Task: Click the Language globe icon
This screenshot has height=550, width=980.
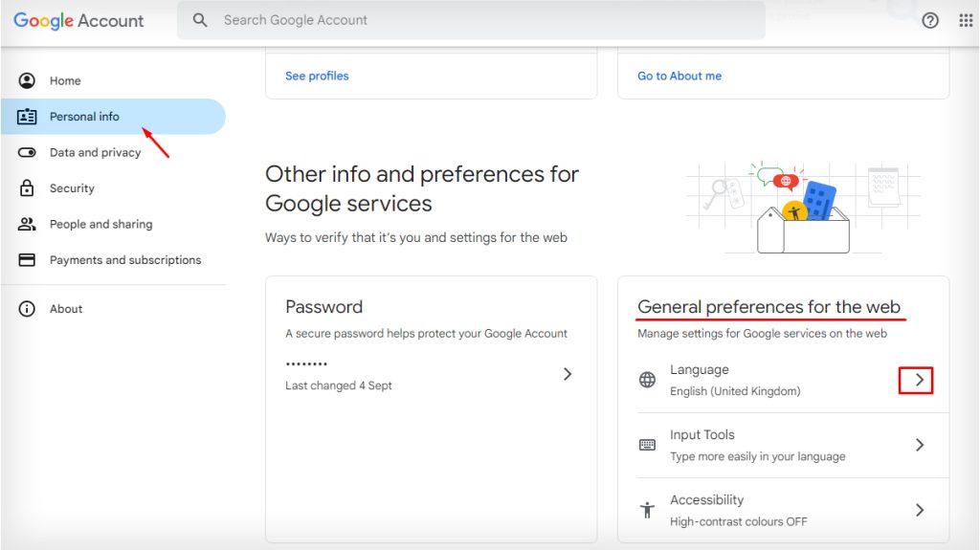Action: tap(648, 380)
